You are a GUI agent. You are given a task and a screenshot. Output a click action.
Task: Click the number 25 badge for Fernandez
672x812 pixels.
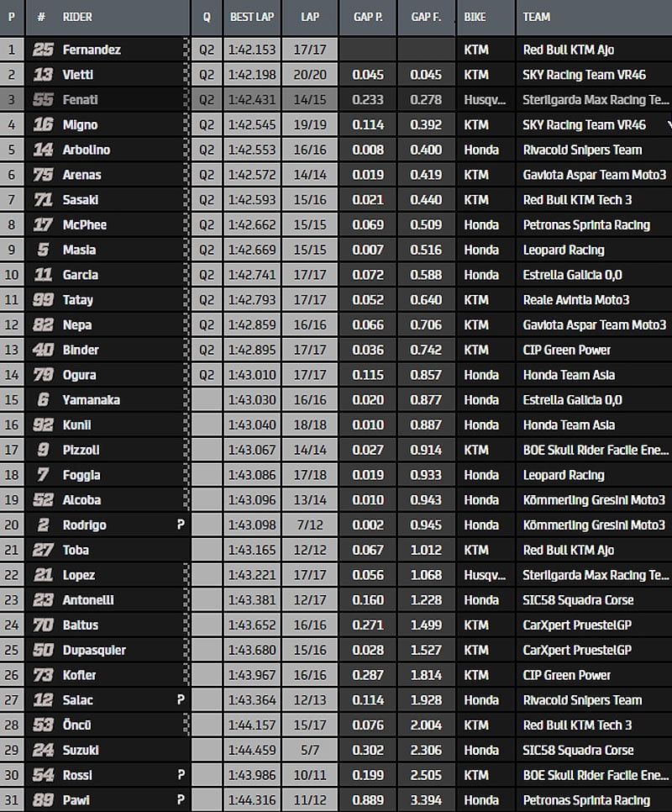42,50
